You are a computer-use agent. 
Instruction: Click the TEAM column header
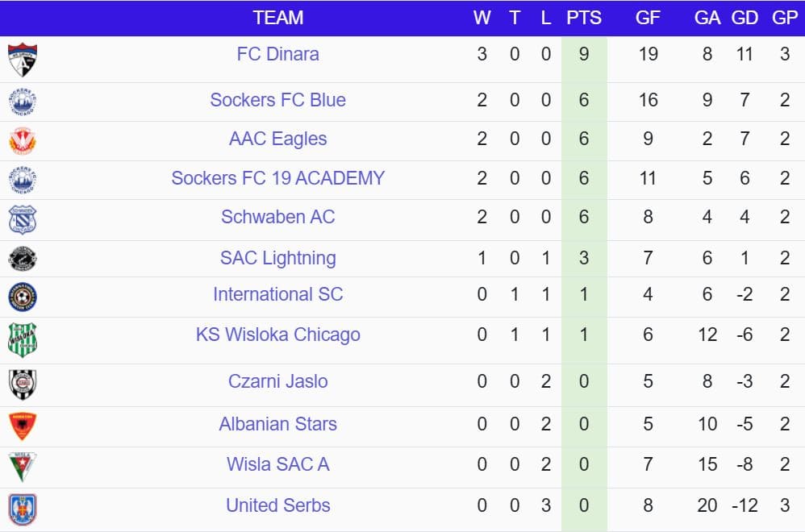click(x=277, y=18)
